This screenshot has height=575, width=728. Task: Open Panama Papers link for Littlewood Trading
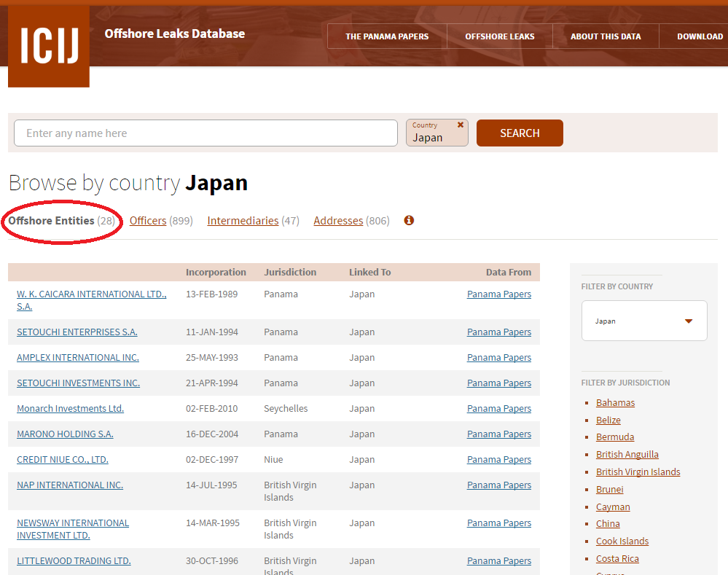click(499, 561)
